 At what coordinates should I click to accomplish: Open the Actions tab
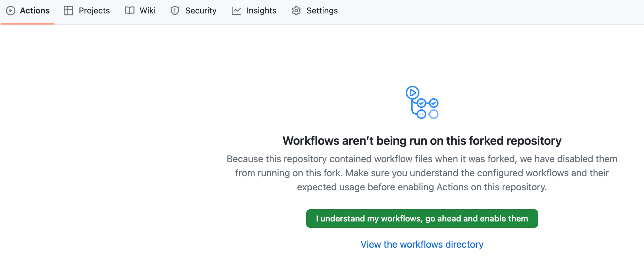coord(28,11)
